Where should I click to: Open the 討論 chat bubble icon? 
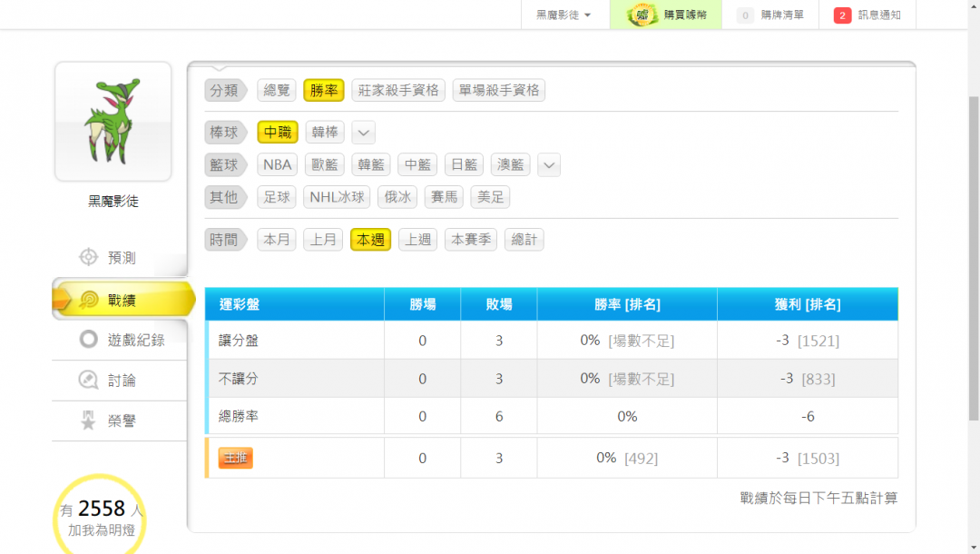point(88,380)
